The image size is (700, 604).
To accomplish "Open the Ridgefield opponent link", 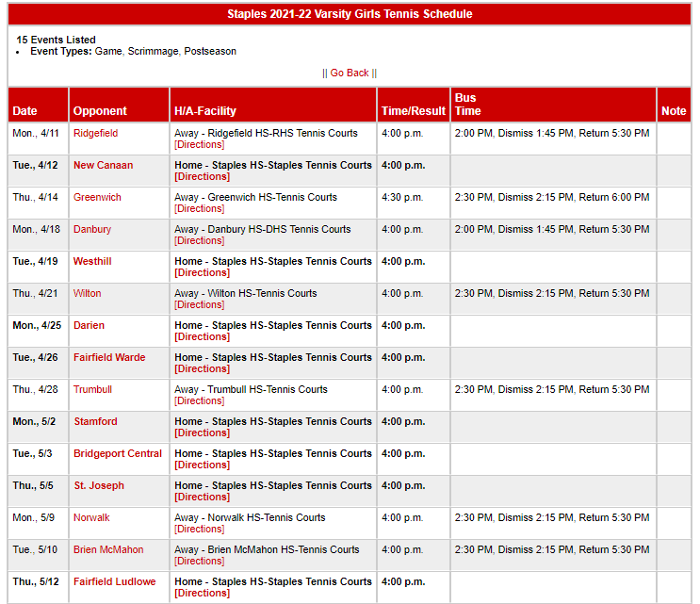I will pyautogui.click(x=95, y=134).
